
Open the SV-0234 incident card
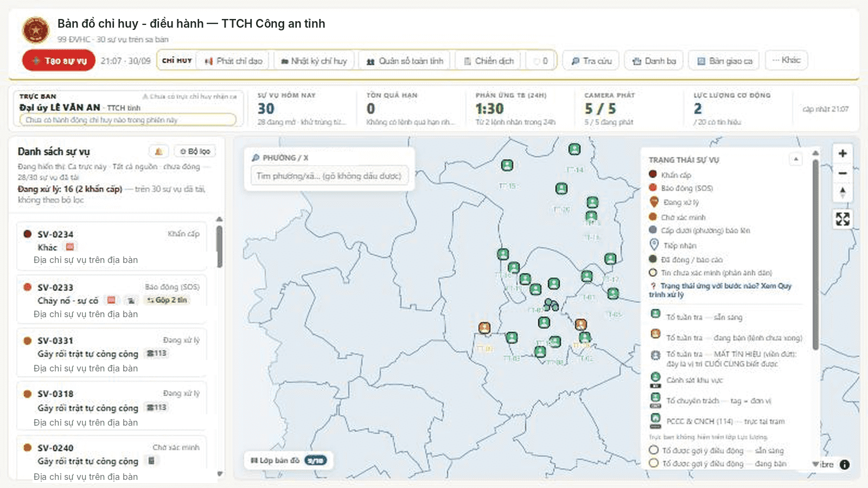(x=112, y=246)
